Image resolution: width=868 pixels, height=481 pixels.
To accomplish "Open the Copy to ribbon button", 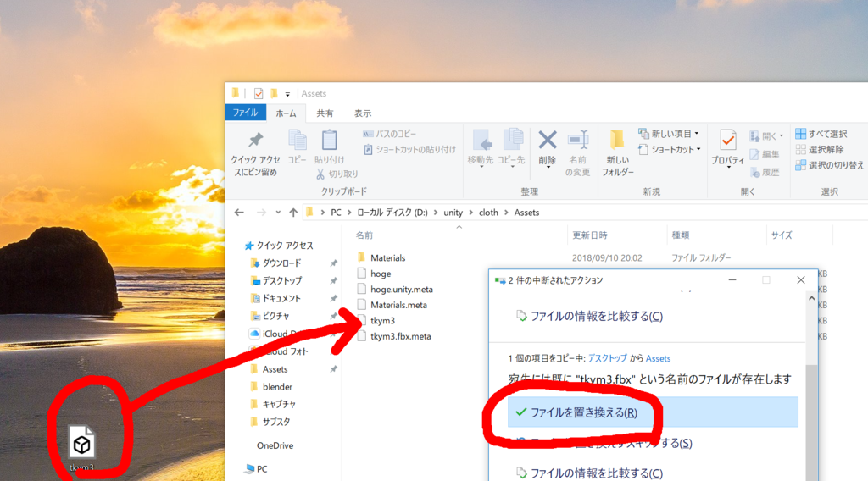I will click(510, 147).
